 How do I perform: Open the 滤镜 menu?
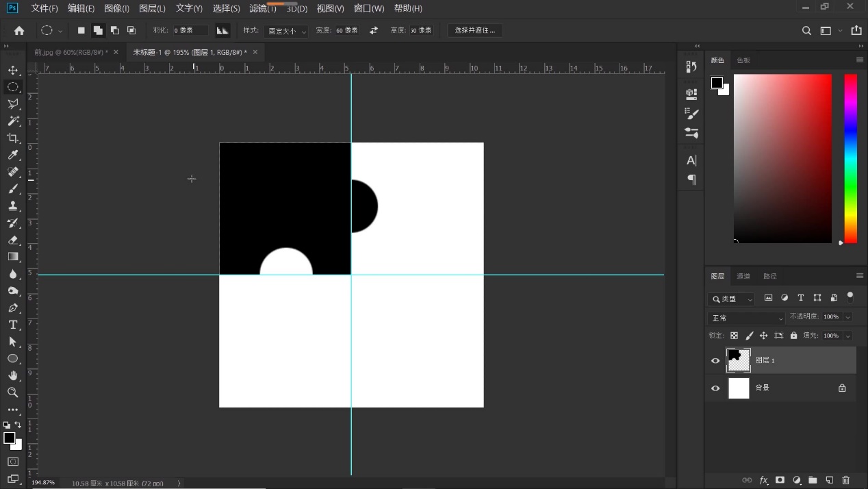click(262, 8)
